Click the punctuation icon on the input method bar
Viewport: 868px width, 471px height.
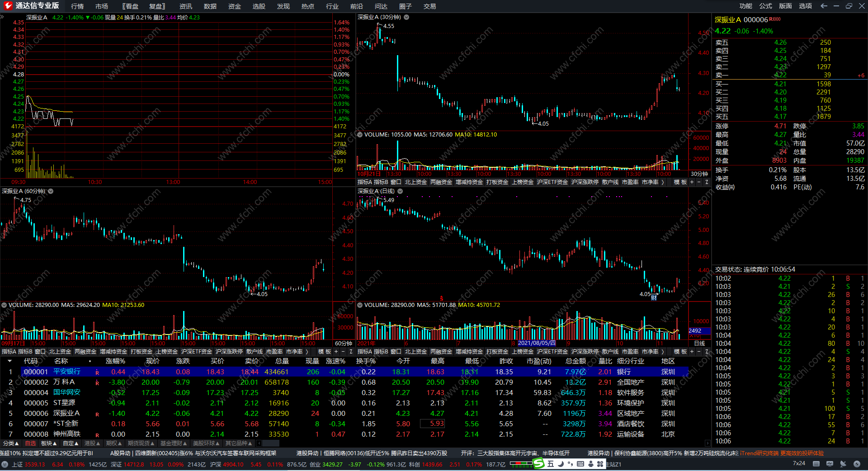click(571, 464)
